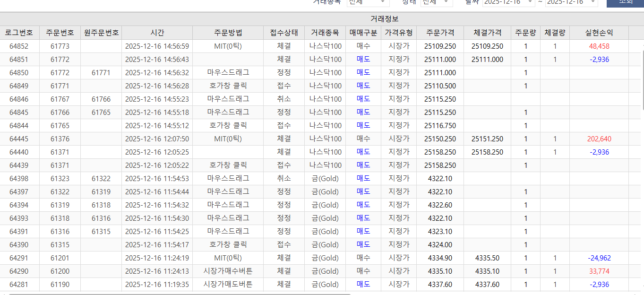Select log number 64440 cell
Screen dimensions: 644x295
pyautogui.click(x=19, y=152)
